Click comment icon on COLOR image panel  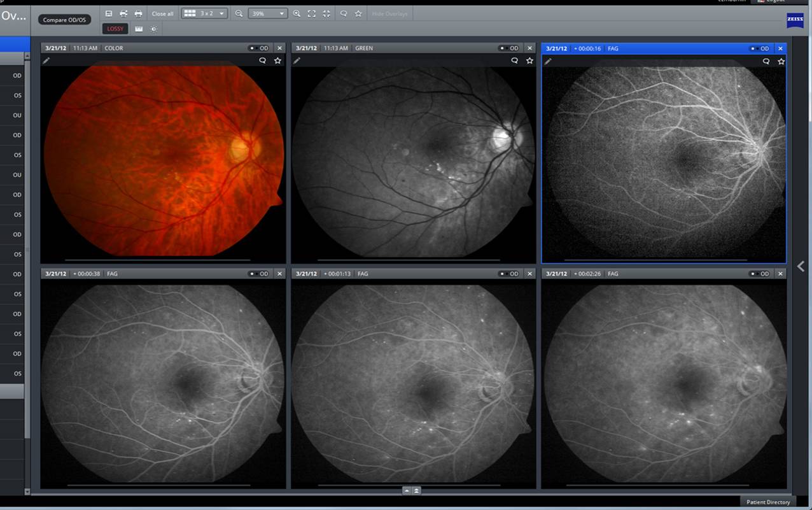[262, 60]
